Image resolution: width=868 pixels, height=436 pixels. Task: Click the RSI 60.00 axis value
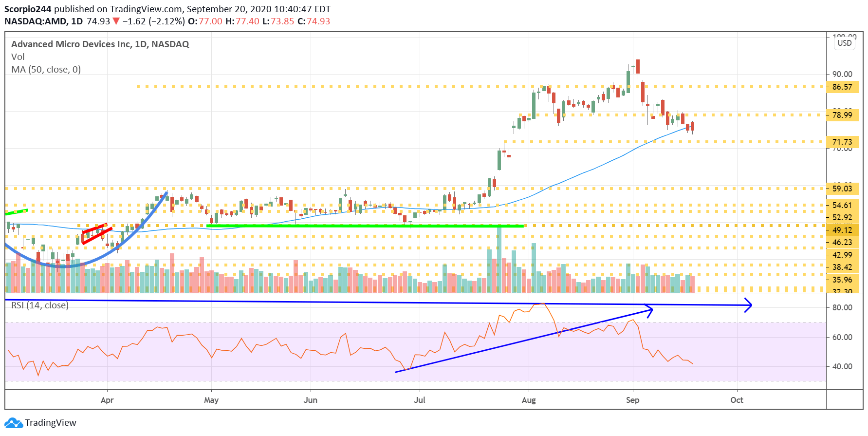coord(842,337)
